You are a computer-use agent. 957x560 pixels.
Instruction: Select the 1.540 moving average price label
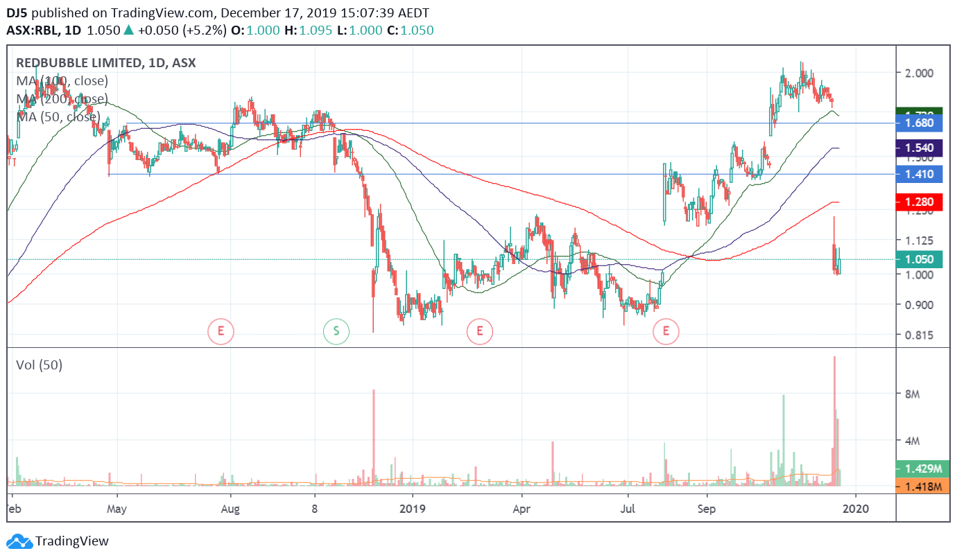tap(919, 148)
